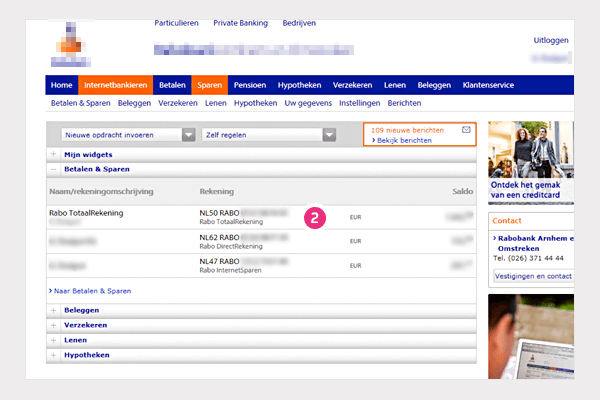Follow the Naar Betalen & Sparen link
Image resolution: width=600 pixels, height=400 pixels.
click(90, 291)
